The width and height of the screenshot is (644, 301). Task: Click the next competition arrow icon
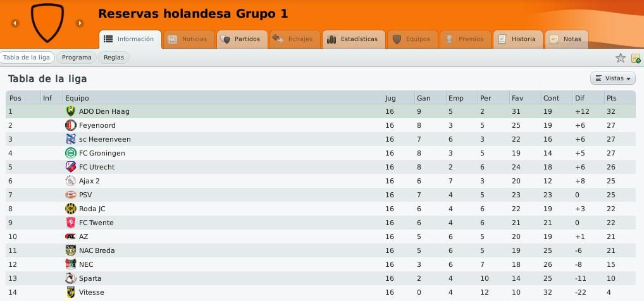(80, 23)
